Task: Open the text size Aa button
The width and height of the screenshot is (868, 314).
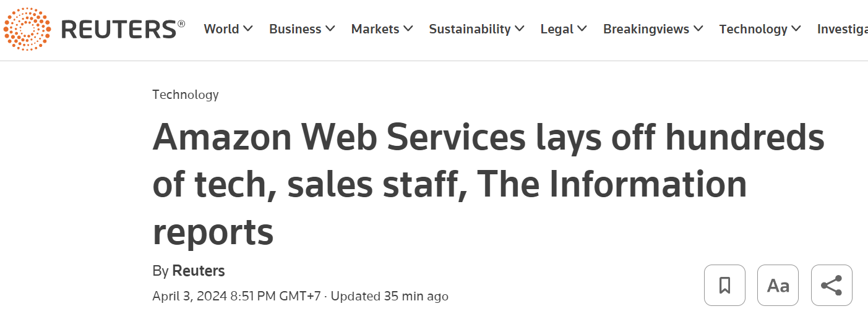Action: click(778, 286)
